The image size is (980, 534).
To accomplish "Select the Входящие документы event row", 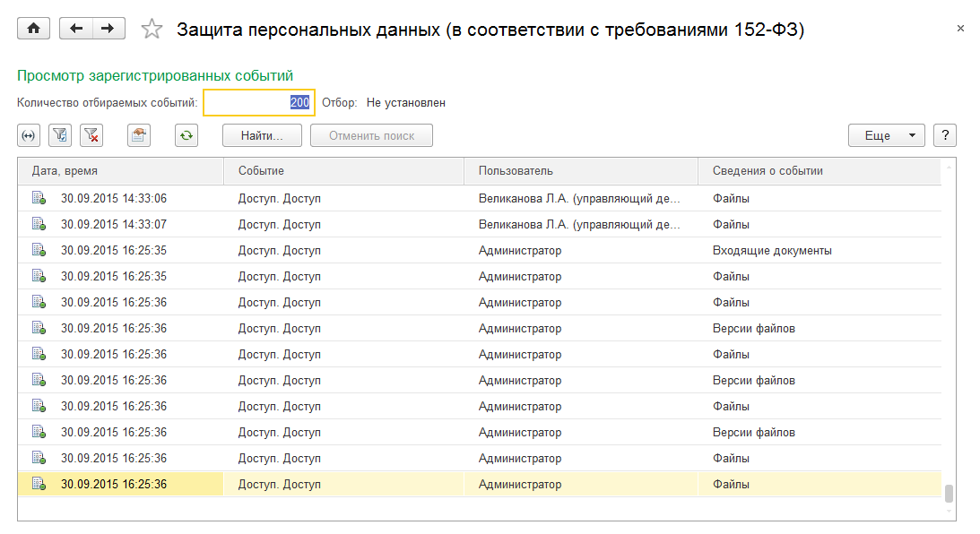I will coord(772,251).
